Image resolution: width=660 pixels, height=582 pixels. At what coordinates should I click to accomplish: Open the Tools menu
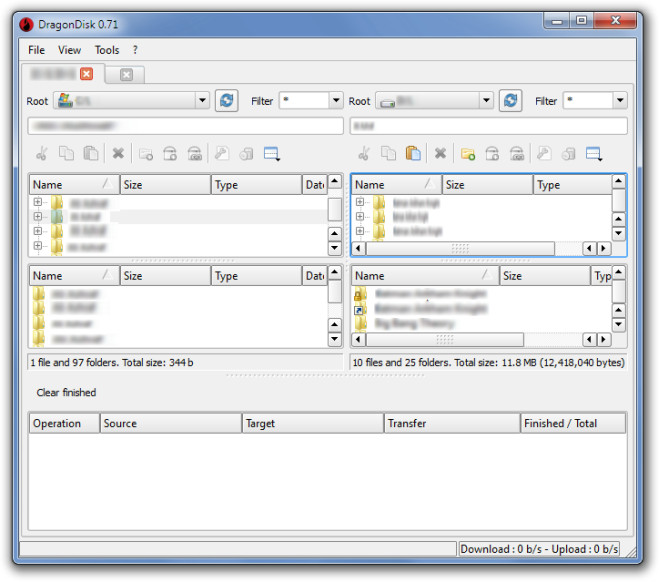(x=107, y=50)
